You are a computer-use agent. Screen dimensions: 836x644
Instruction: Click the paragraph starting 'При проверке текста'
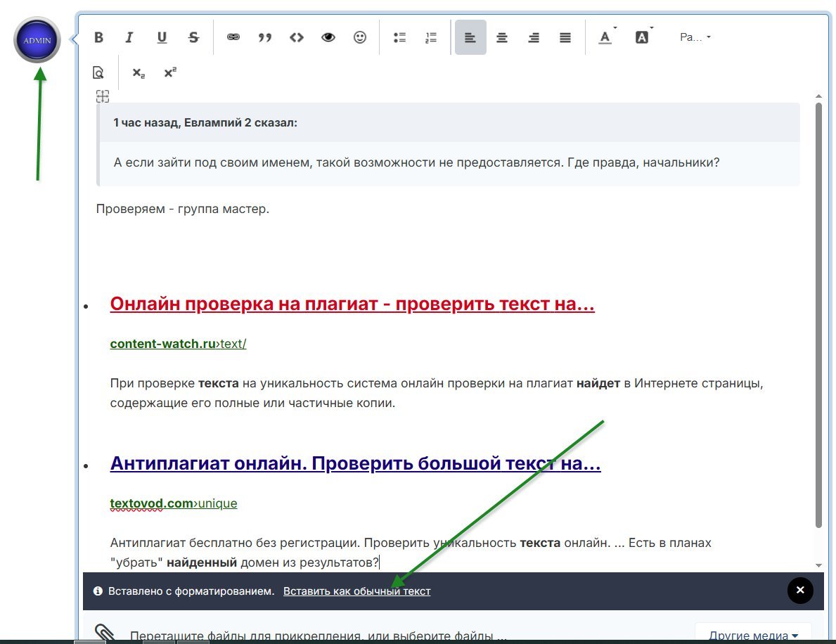pos(437,393)
